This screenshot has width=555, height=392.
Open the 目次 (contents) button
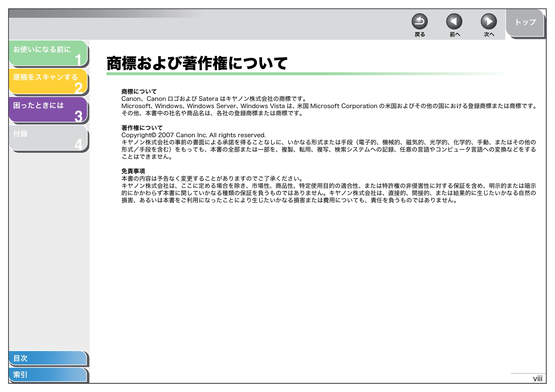pos(48,358)
